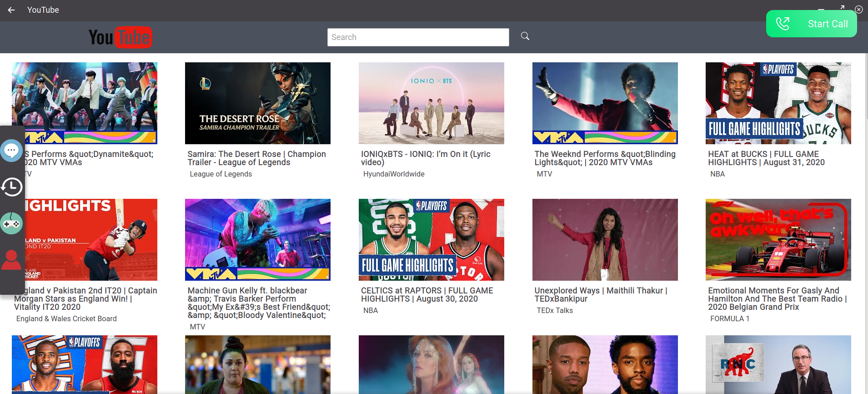The image size is (868, 394).
Task: Open the Playoffs thumbnail in the bottom row
Action: (x=85, y=364)
